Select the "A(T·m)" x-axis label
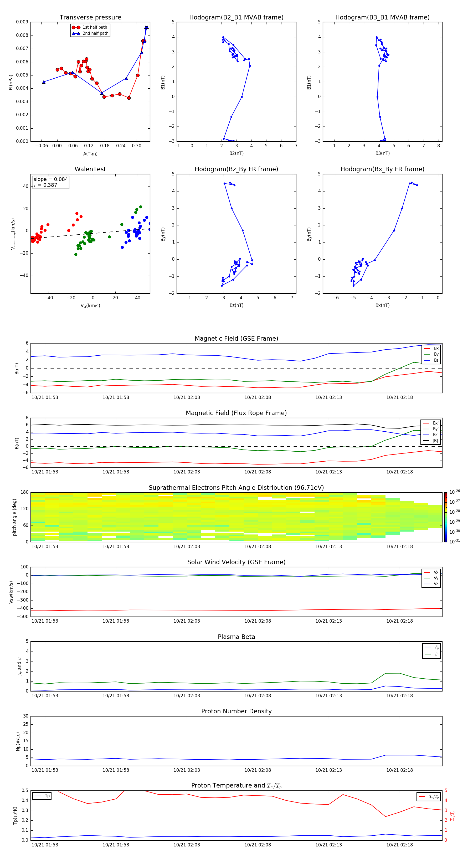473x868 pixels. [90, 154]
